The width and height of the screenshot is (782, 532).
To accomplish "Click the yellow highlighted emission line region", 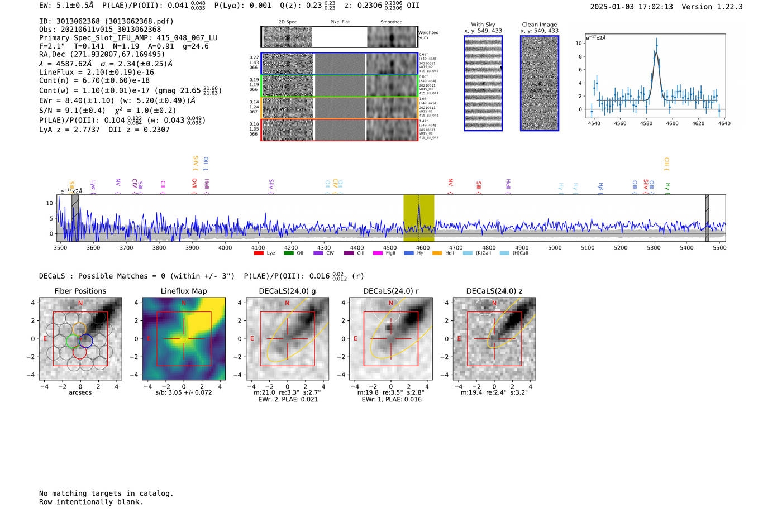I will [418, 218].
